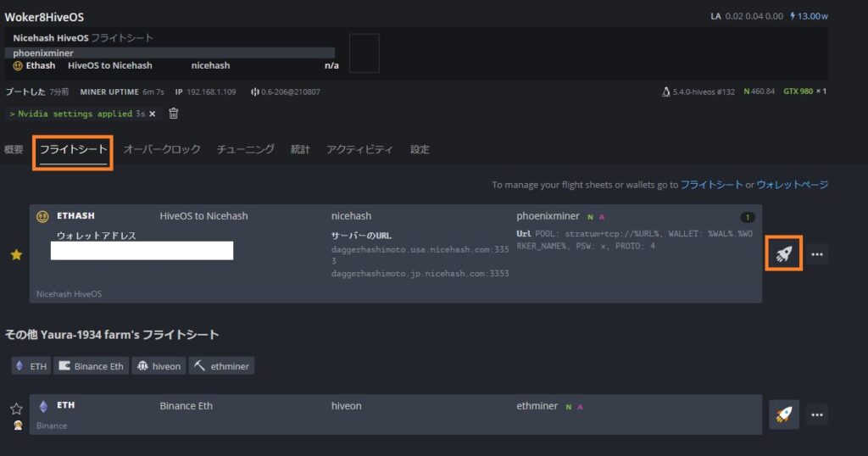Click the MINER UPTIME 6m 7s value

coord(153,92)
